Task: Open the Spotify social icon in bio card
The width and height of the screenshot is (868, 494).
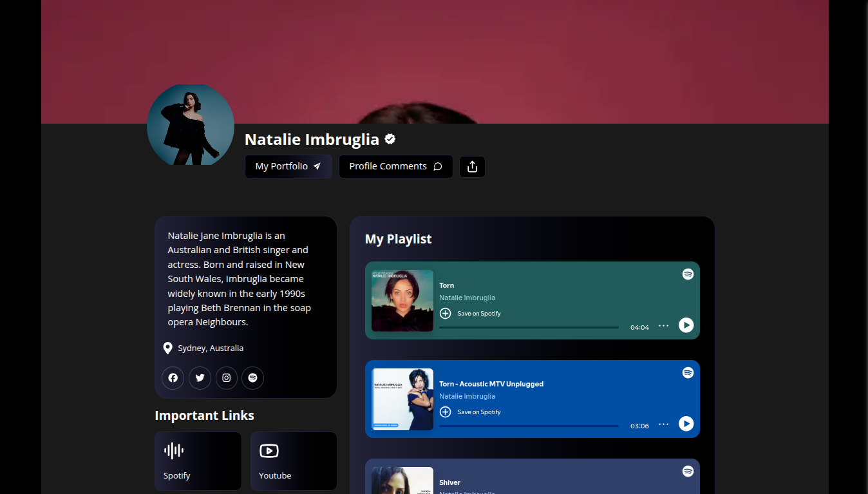Action: coord(252,378)
